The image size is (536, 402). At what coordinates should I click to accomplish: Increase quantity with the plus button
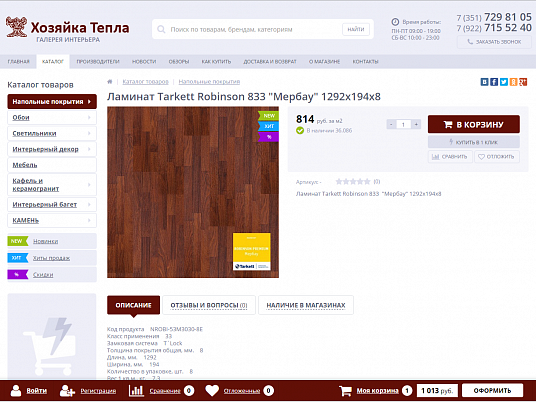point(416,124)
